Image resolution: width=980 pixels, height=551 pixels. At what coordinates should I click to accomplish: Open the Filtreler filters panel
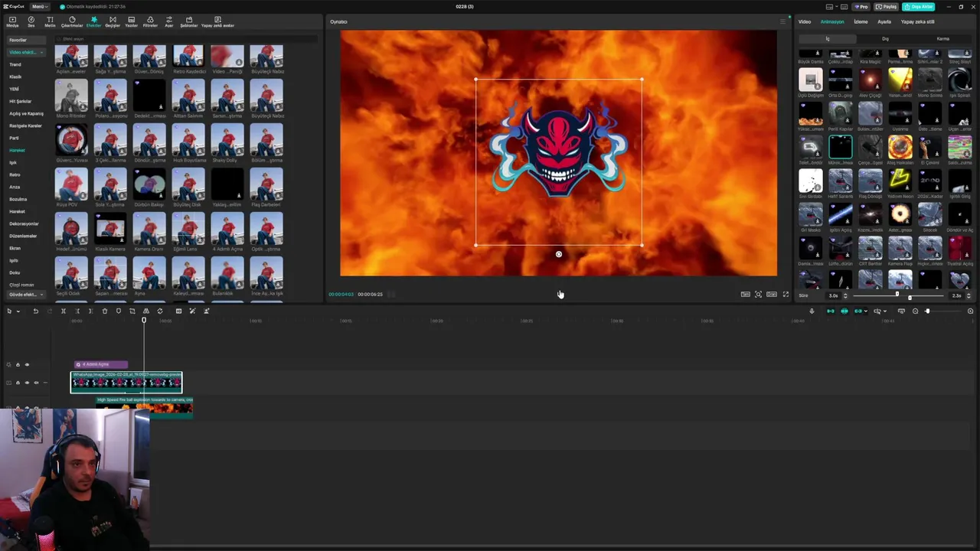[x=150, y=21]
